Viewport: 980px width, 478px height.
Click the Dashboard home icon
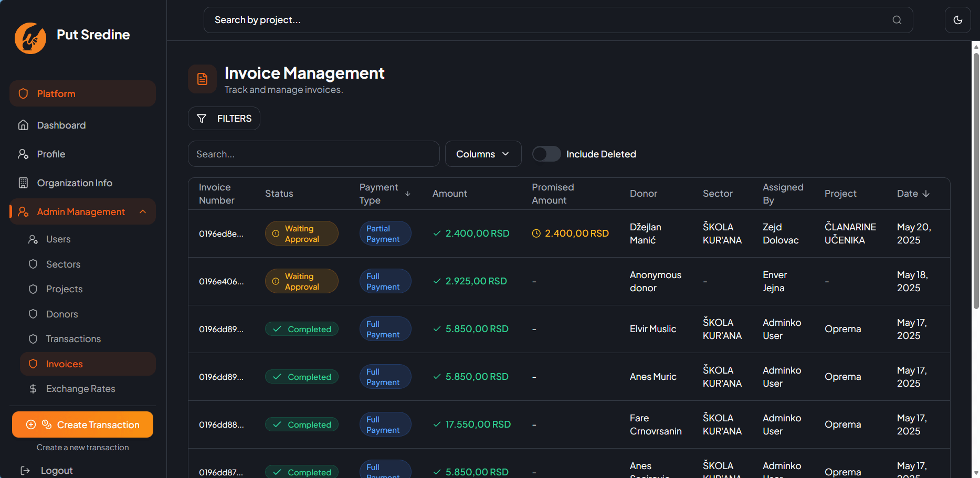click(x=23, y=125)
